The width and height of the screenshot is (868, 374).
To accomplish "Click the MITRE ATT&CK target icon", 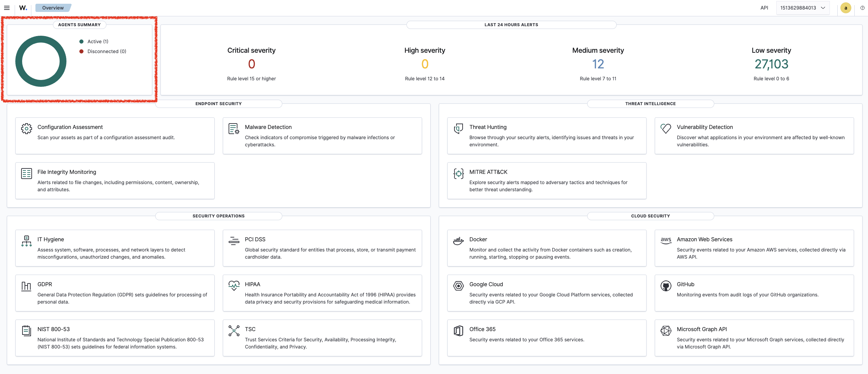I will pyautogui.click(x=459, y=174).
